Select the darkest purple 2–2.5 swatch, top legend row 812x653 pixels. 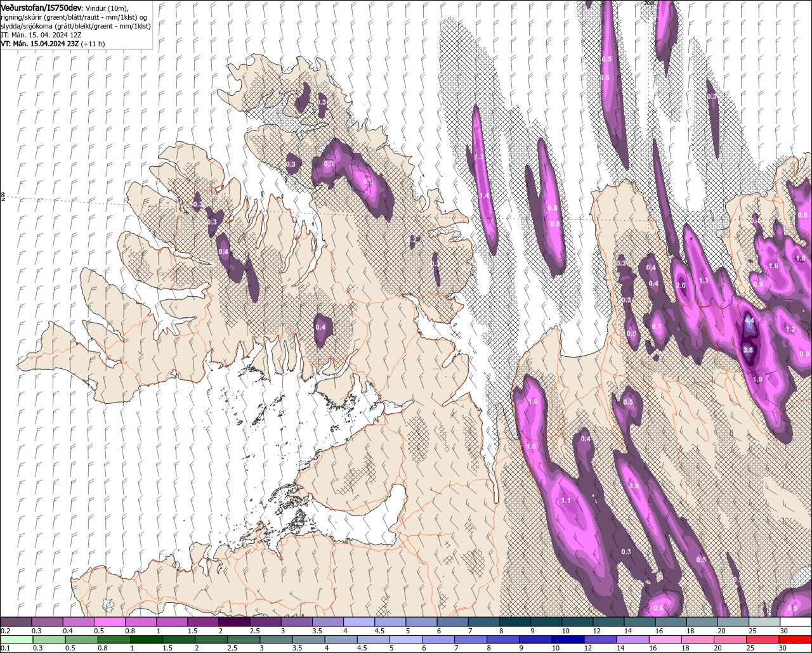(x=235, y=622)
